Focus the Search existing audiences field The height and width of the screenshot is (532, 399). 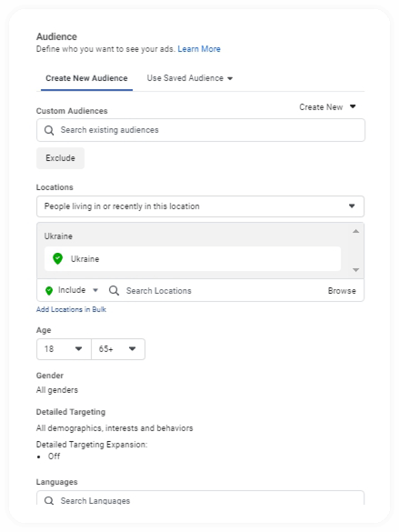point(201,130)
